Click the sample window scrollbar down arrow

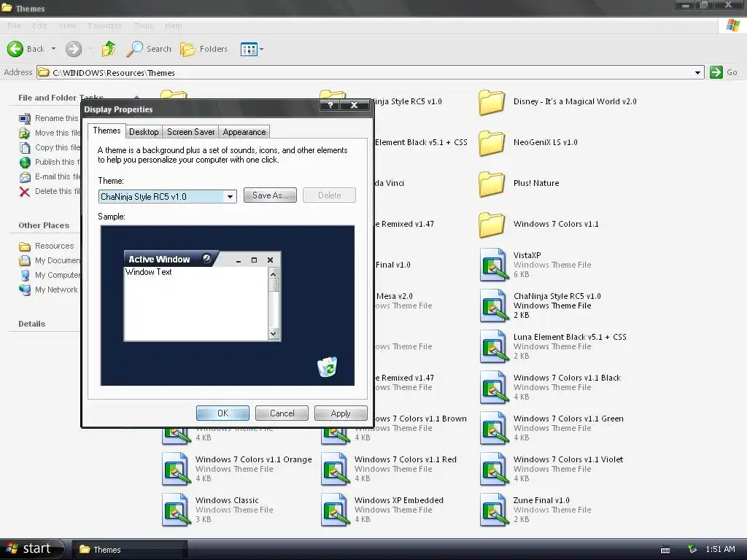[x=273, y=334]
